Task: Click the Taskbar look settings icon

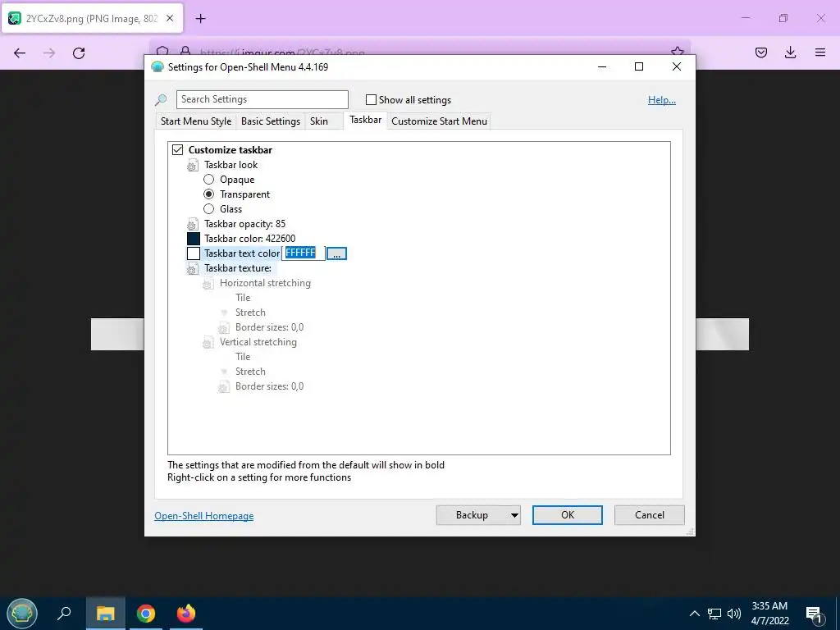Action: [192, 166]
